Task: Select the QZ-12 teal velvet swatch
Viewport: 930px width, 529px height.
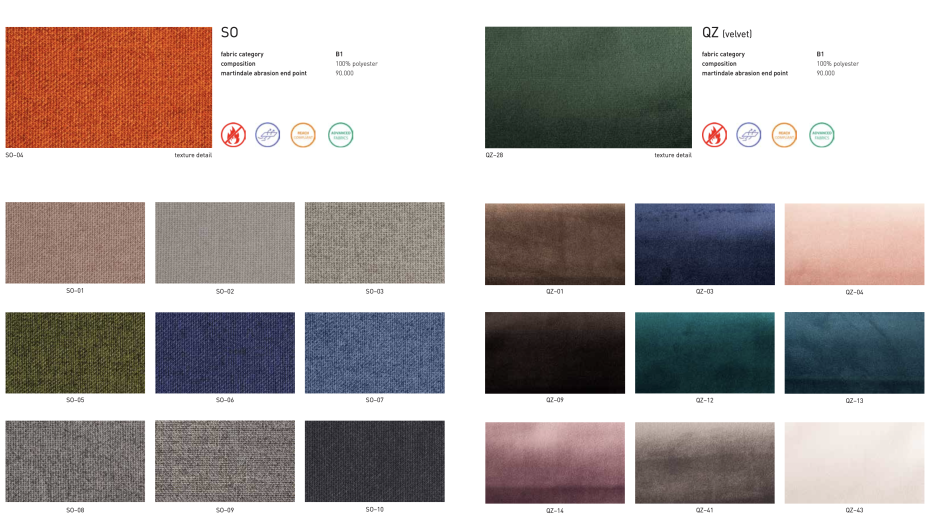Action: [x=704, y=352]
